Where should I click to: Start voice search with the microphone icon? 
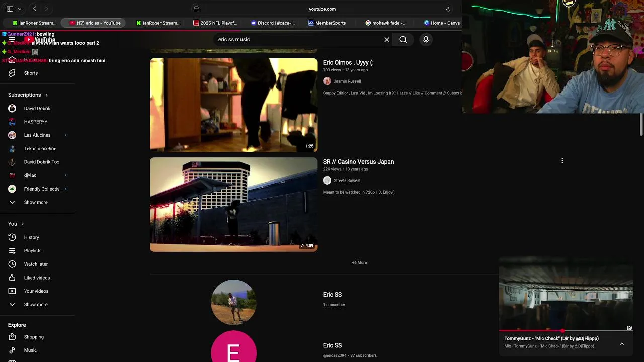click(426, 39)
